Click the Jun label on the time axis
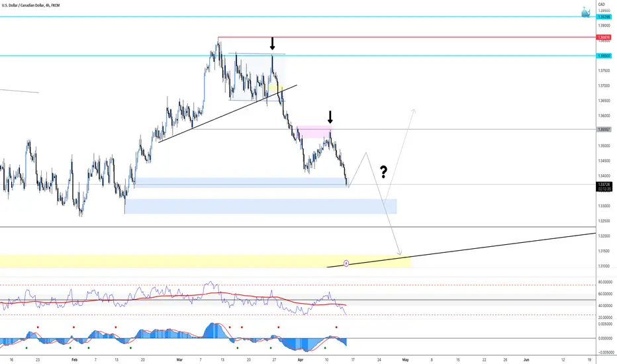 click(x=526, y=359)
